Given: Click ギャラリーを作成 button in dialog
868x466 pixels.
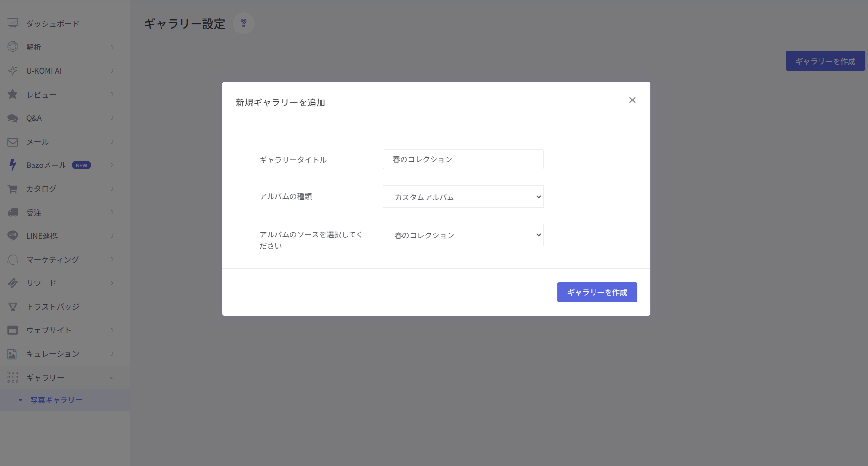Looking at the screenshot, I should tap(597, 292).
